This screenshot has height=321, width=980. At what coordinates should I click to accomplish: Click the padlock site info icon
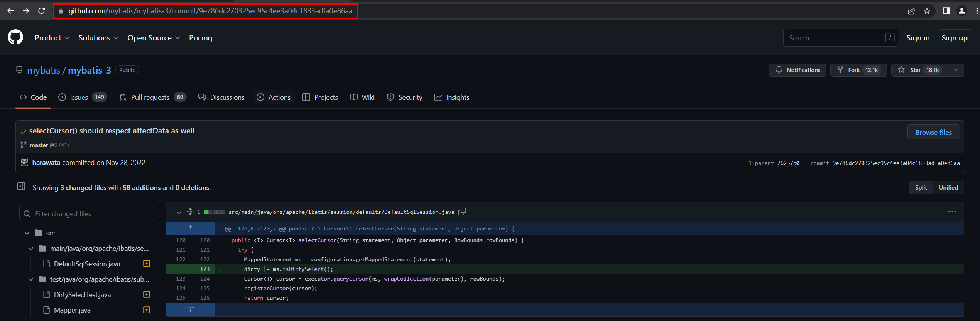click(61, 11)
